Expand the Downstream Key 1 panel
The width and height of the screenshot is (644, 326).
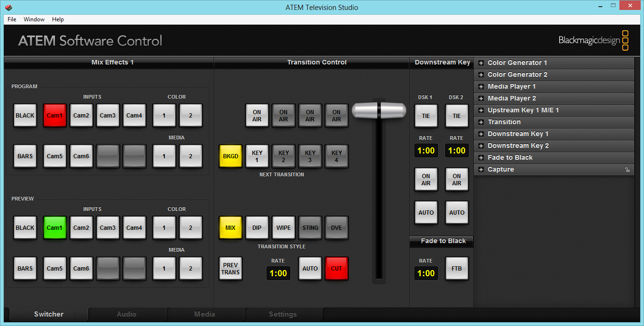(481, 134)
